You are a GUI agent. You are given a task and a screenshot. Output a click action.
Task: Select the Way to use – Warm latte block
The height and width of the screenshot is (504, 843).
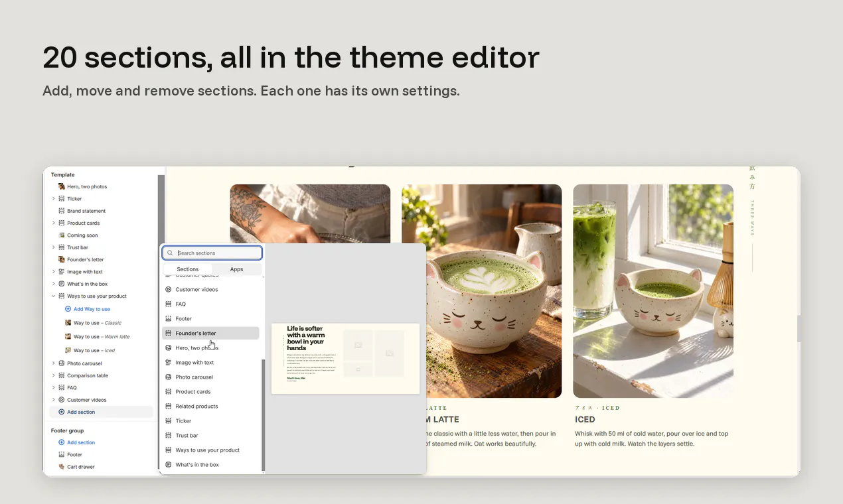coord(102,337)
